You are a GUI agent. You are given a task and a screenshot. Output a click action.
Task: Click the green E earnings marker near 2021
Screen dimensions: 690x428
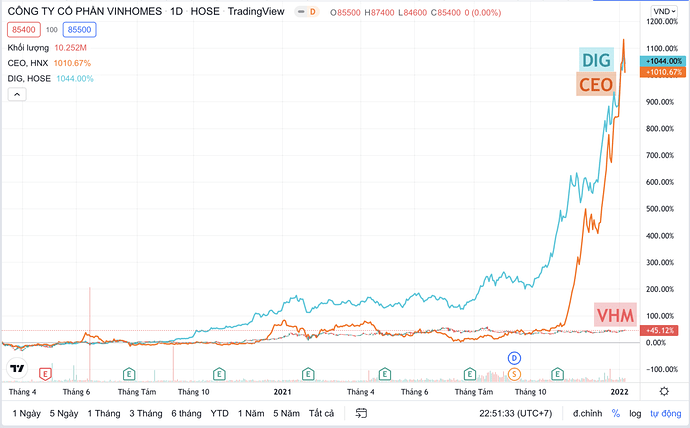[308, 374]
